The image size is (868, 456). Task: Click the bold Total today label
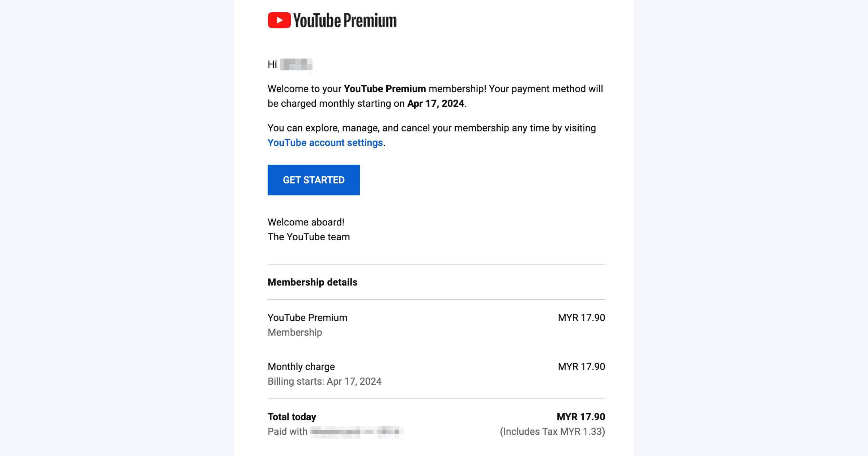pyautogui.click(x=292, y=417)
